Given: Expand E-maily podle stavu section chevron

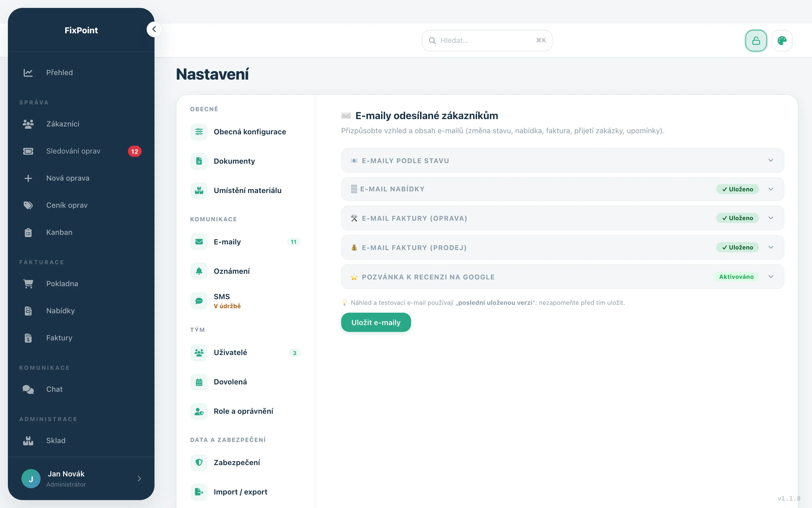Looking at the screenshot, I should (x=771, y=161).
